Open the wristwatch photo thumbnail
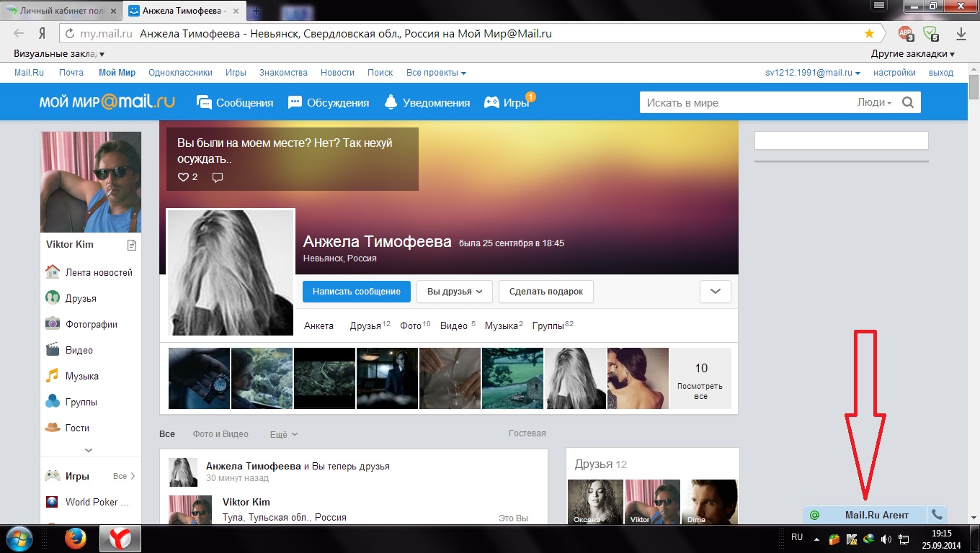The image size is (980, 553). 199,379
